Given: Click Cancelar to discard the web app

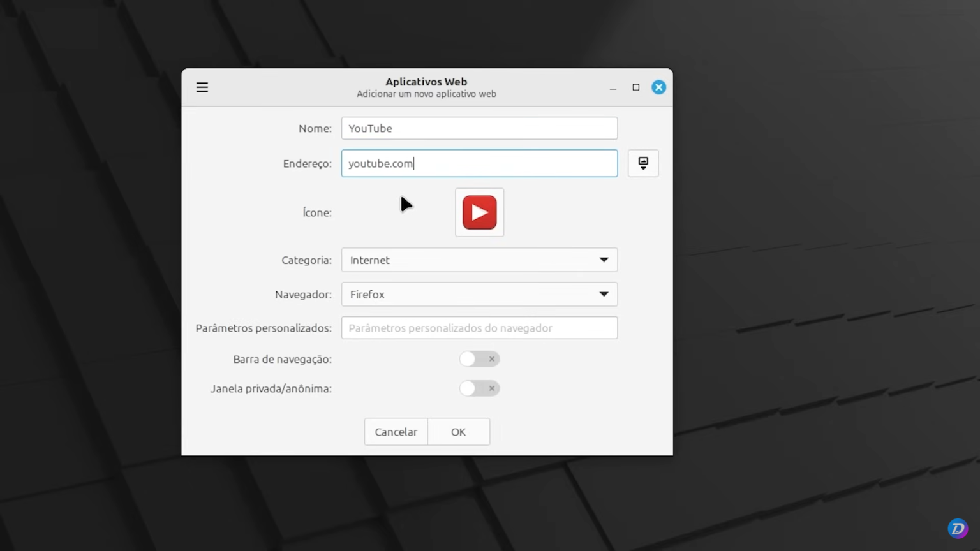Looking at the screenshot, I should point(395,432).
